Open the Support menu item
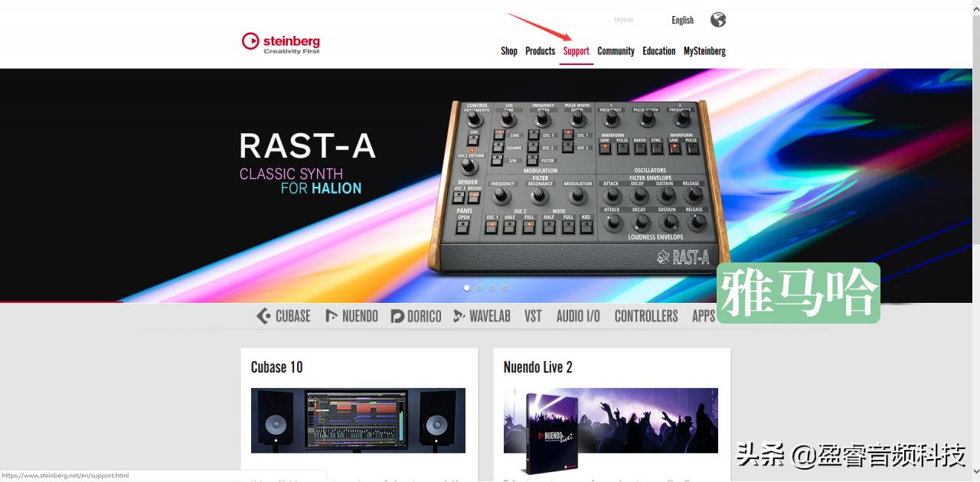Screen dimensions: 980x482 click(576, 51)
